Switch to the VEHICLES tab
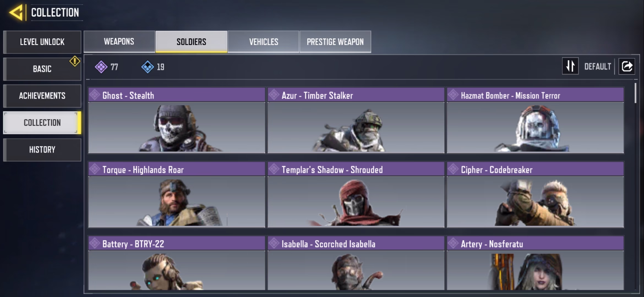Viewport: 644px width, 297px height. click(x=263, y=42)
